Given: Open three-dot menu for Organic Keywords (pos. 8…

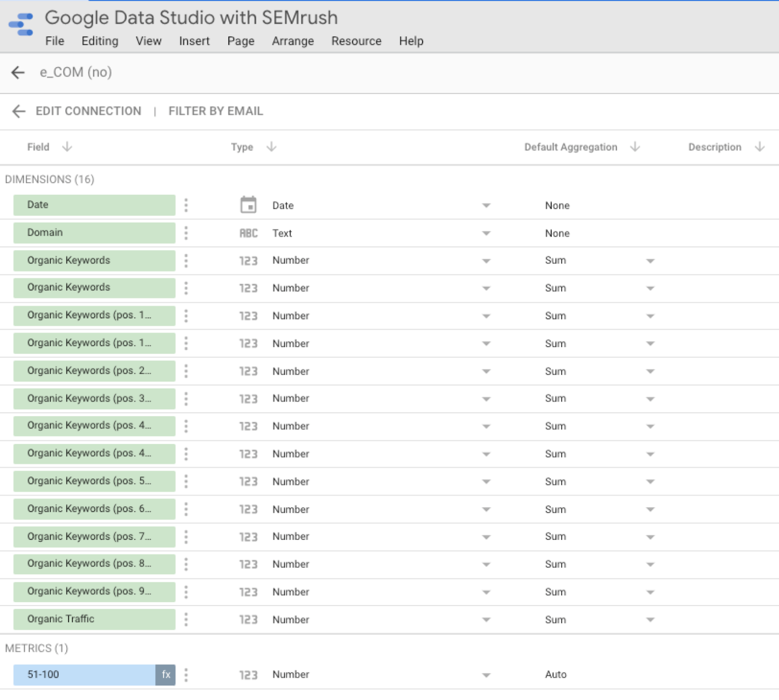Looking at the screenshot, I should pyautogui.click(x=186, y=564).
